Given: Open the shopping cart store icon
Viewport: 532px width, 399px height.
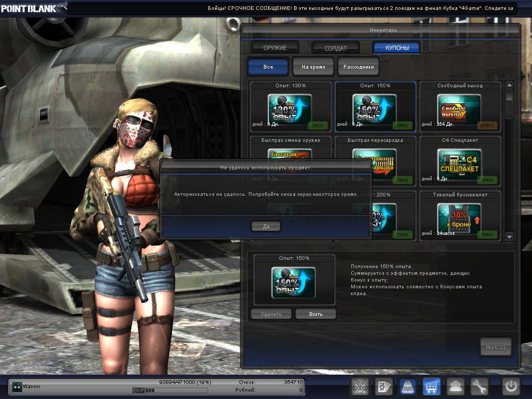Looking at the screenshot, I should pyautogui.click(x=431, y=386).
